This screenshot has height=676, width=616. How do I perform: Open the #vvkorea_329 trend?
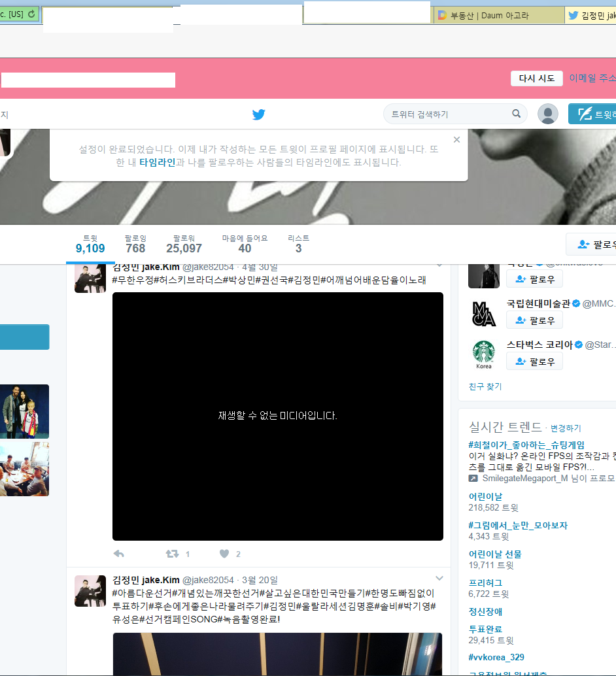click(x=496, y=657)
